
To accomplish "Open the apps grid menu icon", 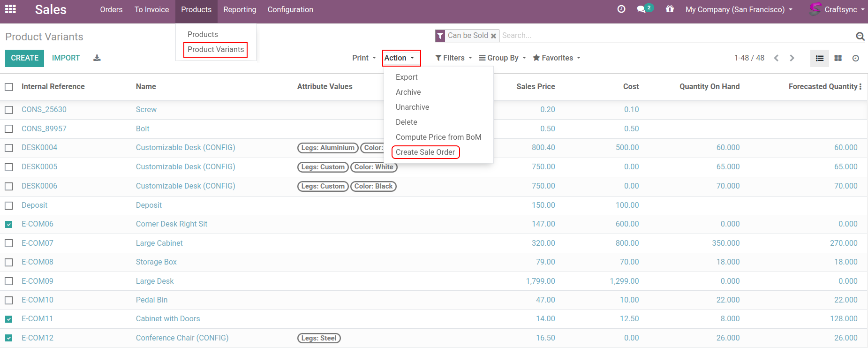I will 10,9.
